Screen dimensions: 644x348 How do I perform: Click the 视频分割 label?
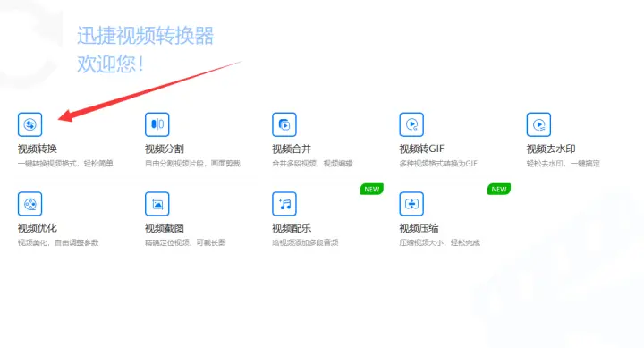click(165, 149)
